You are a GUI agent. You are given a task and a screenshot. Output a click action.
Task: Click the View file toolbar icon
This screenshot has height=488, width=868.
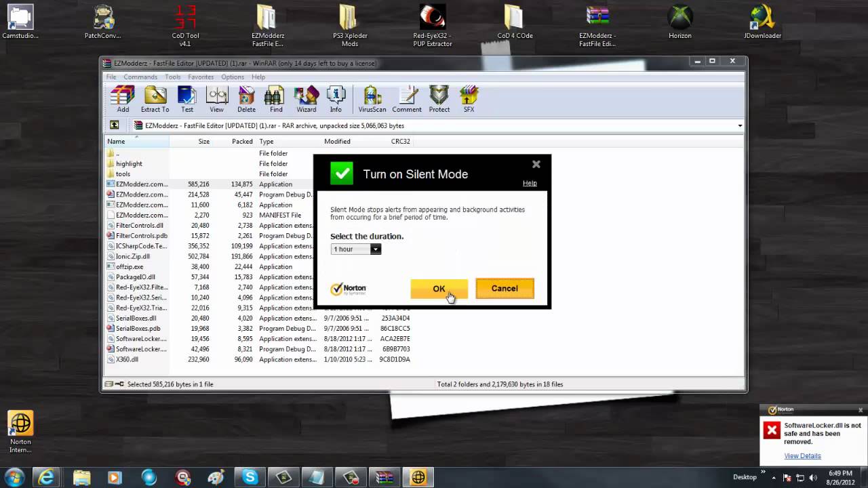pos(217,99)
